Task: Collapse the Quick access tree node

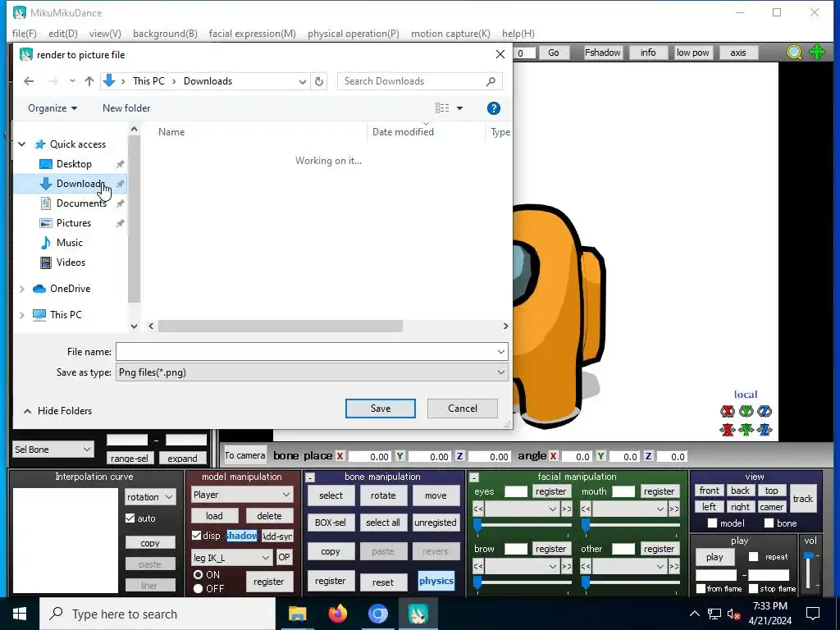Action: click(x=22, y=144)
